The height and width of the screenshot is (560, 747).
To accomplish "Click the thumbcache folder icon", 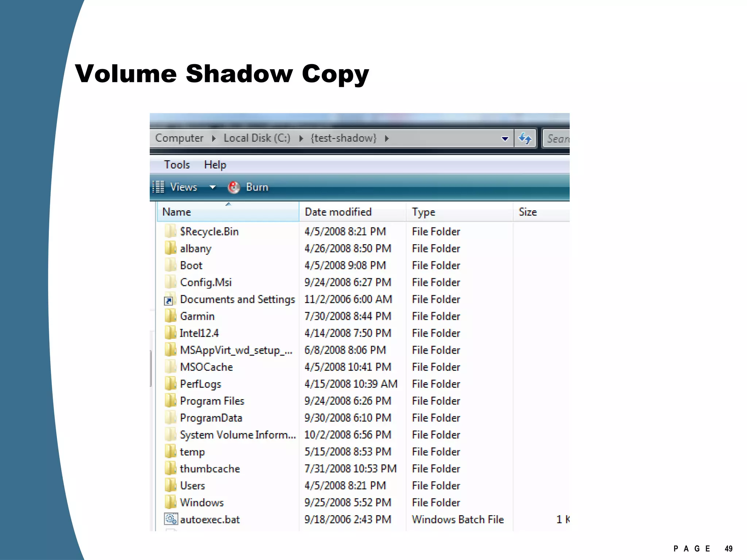I will (170, 468).
